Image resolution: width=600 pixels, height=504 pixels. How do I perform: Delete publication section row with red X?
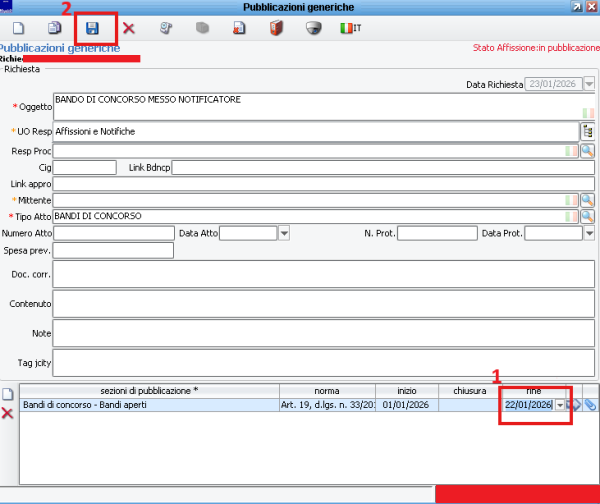click(x=7, y=413)
